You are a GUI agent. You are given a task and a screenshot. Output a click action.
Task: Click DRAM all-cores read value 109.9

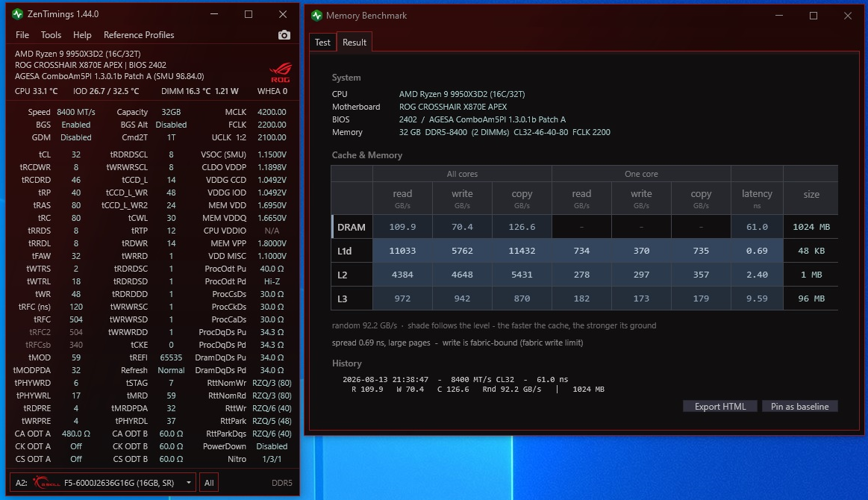click(402, 227)
